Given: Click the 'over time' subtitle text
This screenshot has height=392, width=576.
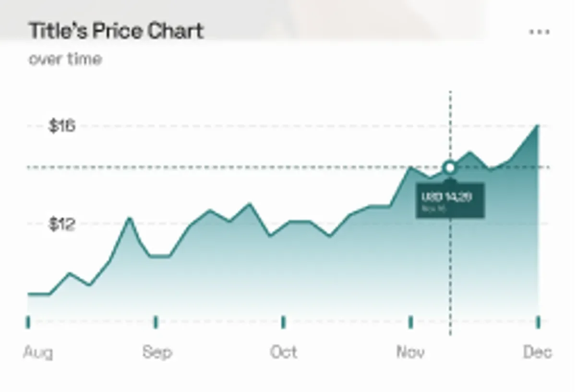Looking at the screenshot, I should click(x=65, y=59).
